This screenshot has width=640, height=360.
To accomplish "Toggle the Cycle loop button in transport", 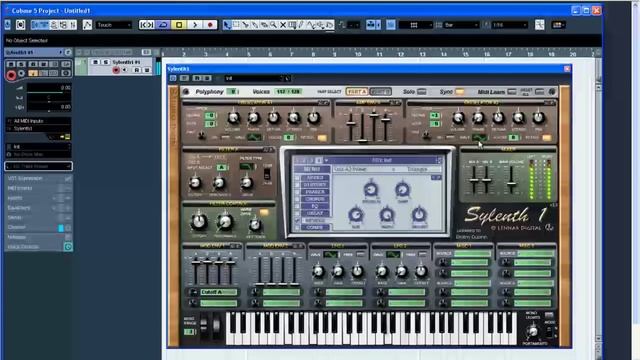I will click(163, 25).
